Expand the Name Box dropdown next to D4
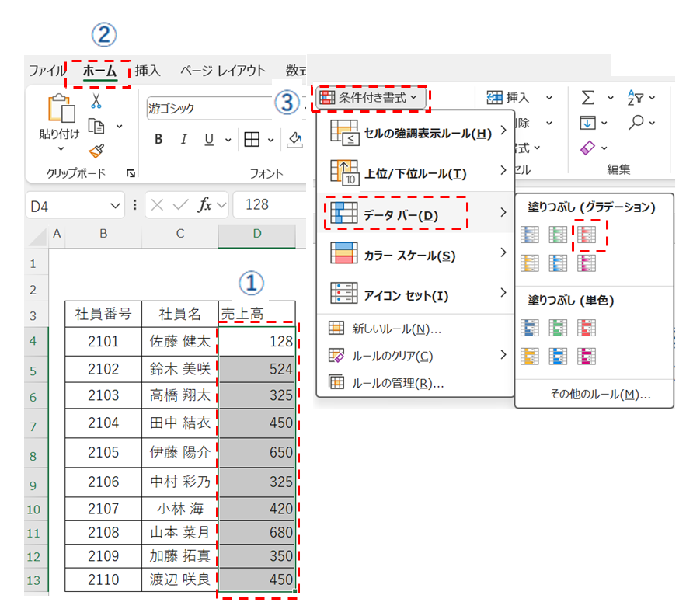Screen dimensions: 693x616 (116, 205)
